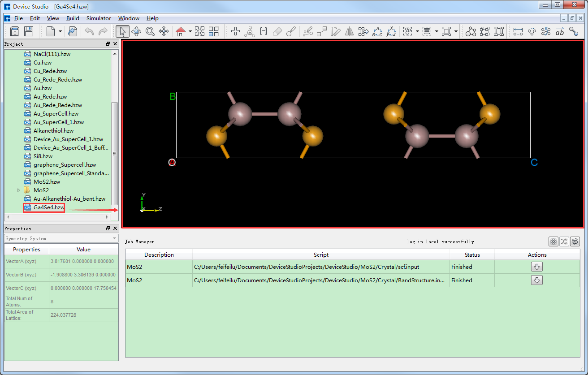Screen dimensions: 588x375
Task: Open the Simulator menu
Action: (x=99, y=18)
